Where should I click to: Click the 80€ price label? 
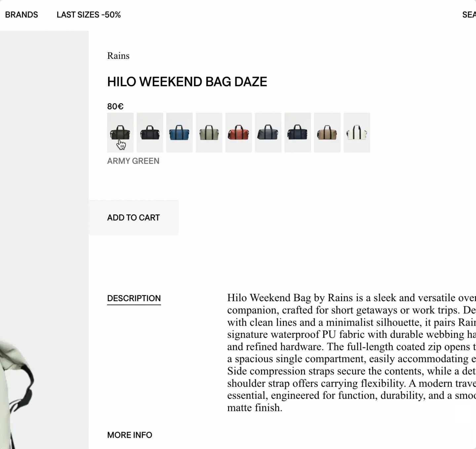tap(115, 106)
